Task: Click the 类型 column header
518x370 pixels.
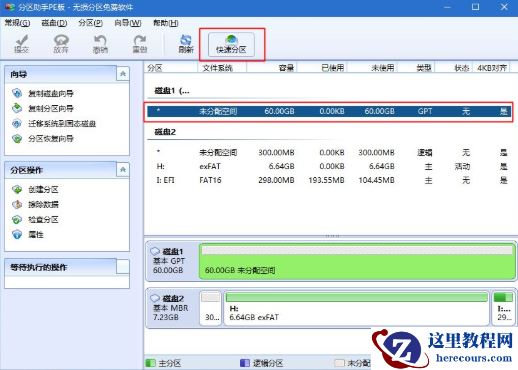Action: [416, 68]
